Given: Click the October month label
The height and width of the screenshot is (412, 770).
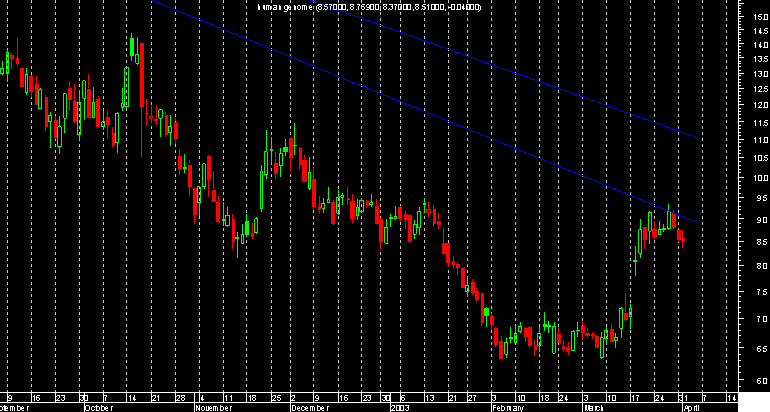Looking at the screenshot, I should tap(99, 408).
